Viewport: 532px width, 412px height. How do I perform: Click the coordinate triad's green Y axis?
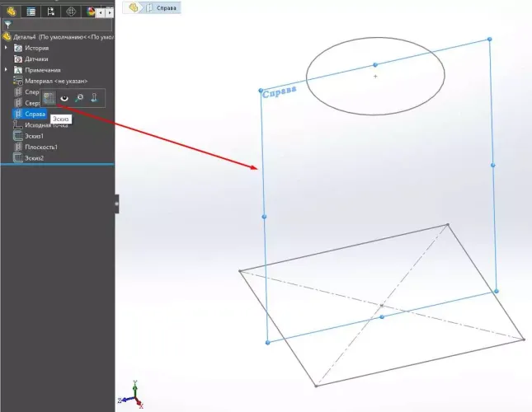(135, 388)
